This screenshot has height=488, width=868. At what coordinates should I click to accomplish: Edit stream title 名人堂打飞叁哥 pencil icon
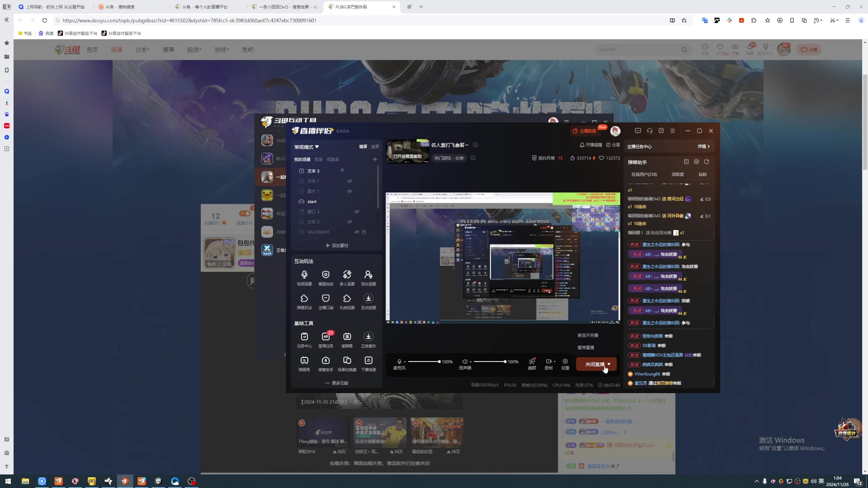click(475, 145)
